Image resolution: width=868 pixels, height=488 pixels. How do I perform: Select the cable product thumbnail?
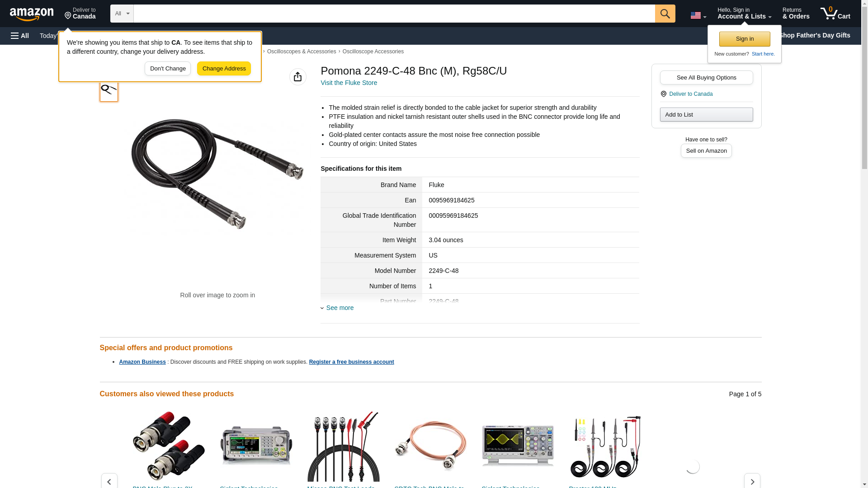[108, 89]
